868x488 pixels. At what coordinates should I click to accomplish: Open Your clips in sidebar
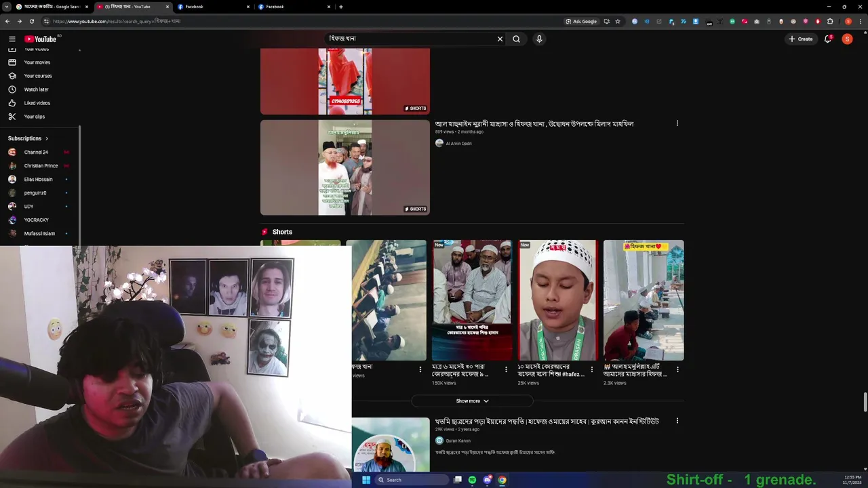click(x=35, y=117)
